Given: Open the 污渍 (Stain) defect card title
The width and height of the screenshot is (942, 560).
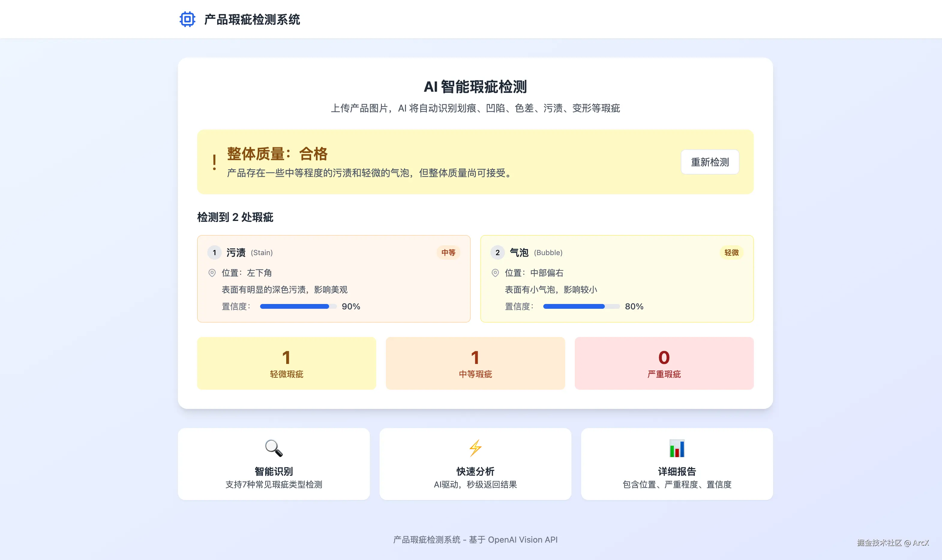Looking at the screenshot, I should pyautogui.click(x=236, y=252).
